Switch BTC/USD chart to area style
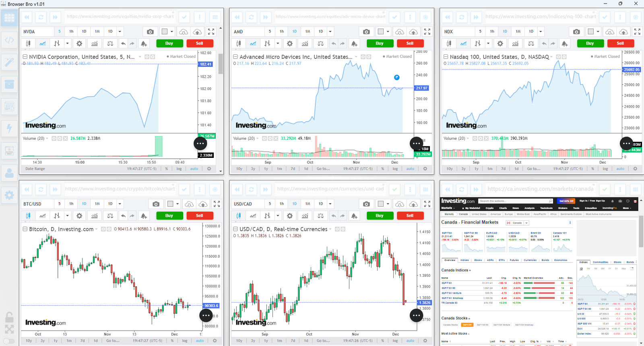This screenshot has width=644, height=346. tap(42, 216)
